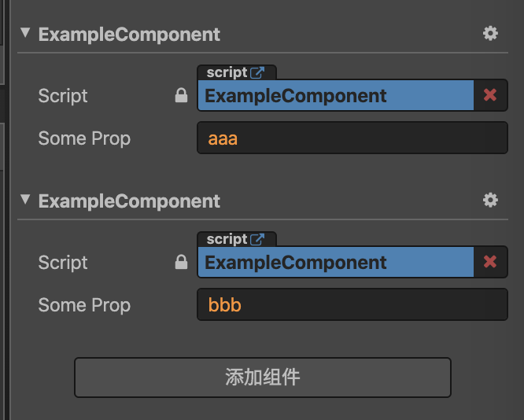Open settings gear of first ExampleComponent
The image size is (524, 420).
(490, 33)
